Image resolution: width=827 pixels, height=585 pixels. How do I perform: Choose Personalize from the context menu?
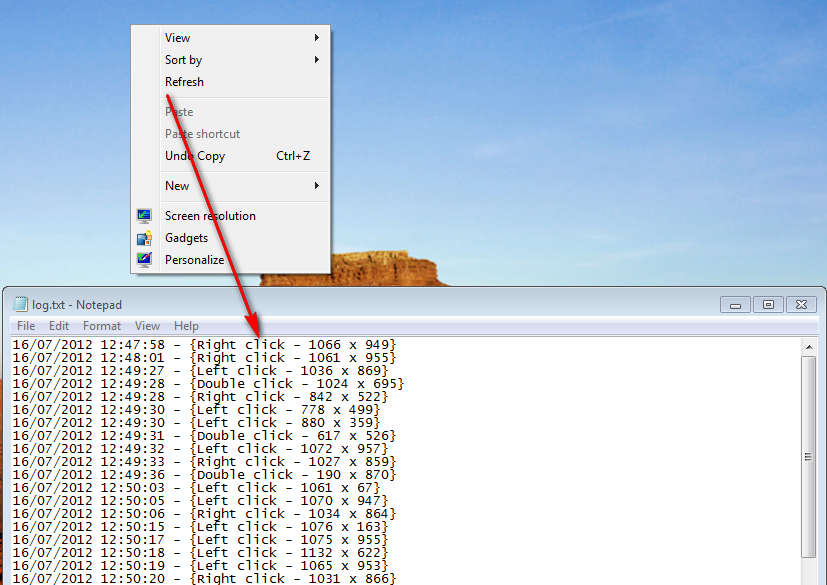(194, 260)
